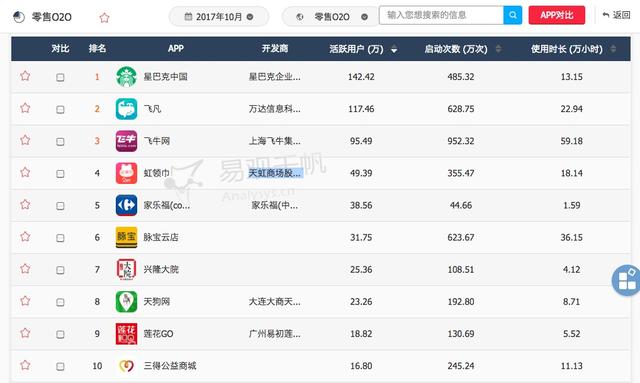Viewport: 640px width, 383px height.
Task: Open the Starbucks app icon
Action: 127,77
